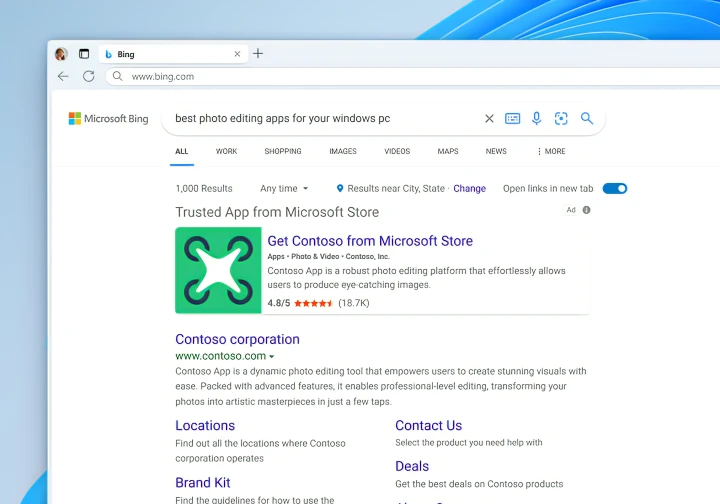The width and height of the screenshot is (720, 504).
Task: Click the location pin icon
Action: tap(340, 188)
